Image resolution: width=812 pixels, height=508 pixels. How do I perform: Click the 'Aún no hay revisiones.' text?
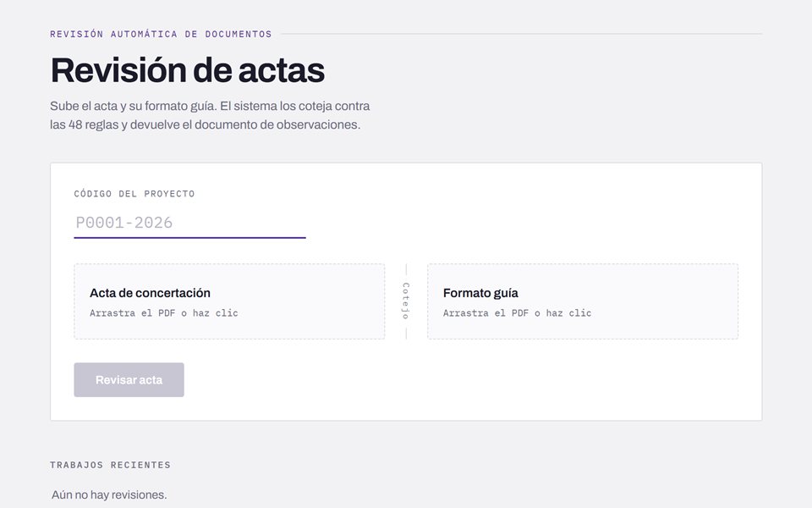(x=109, y=495)
